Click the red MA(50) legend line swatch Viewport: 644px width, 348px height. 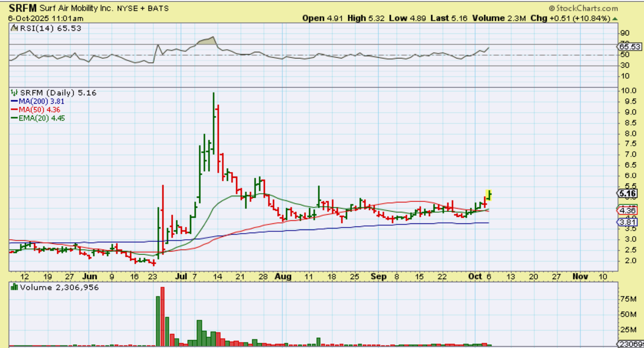click(14, 110)
